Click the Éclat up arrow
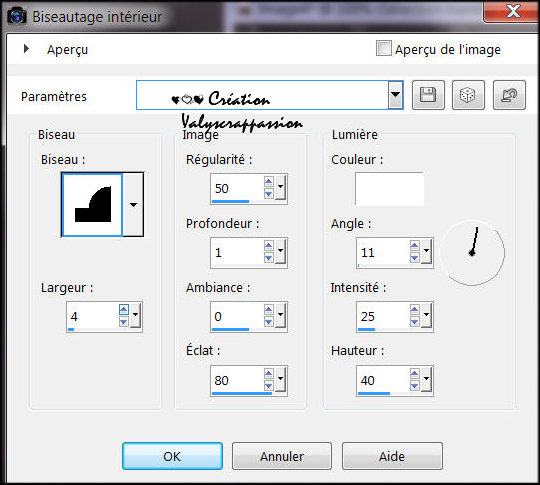This screenshot has width=540, height=485. click(x=269, y=374)
